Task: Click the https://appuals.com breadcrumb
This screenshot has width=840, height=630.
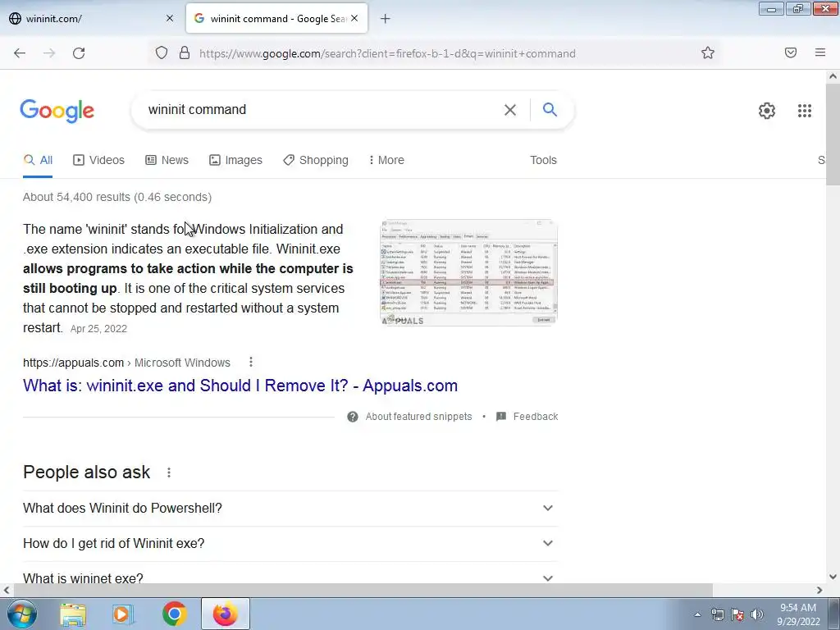Action: [x=73, y=363]
